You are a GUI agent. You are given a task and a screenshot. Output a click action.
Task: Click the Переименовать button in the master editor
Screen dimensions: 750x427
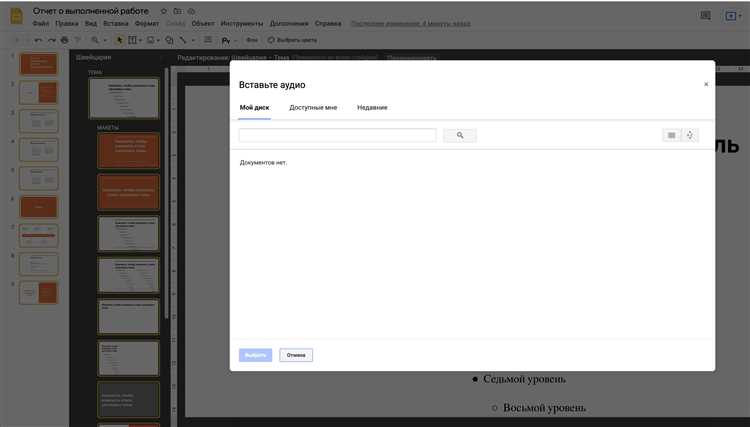(x=412, y=58)
